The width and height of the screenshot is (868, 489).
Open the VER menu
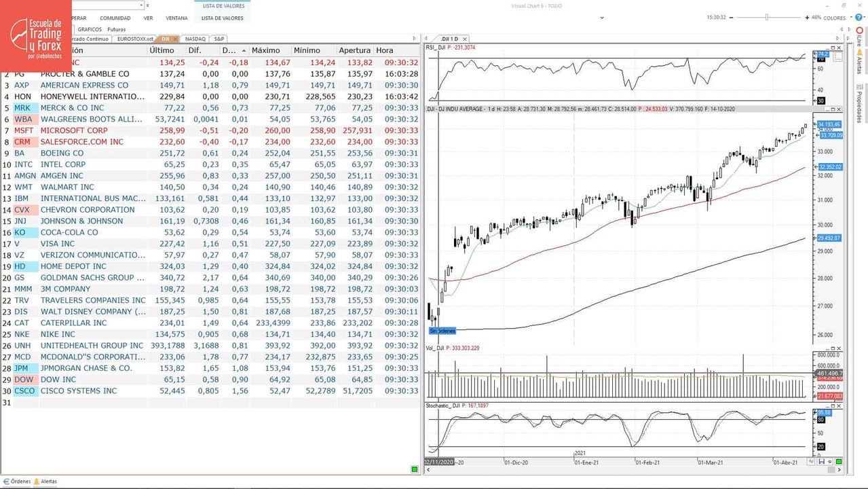point(148,18)
